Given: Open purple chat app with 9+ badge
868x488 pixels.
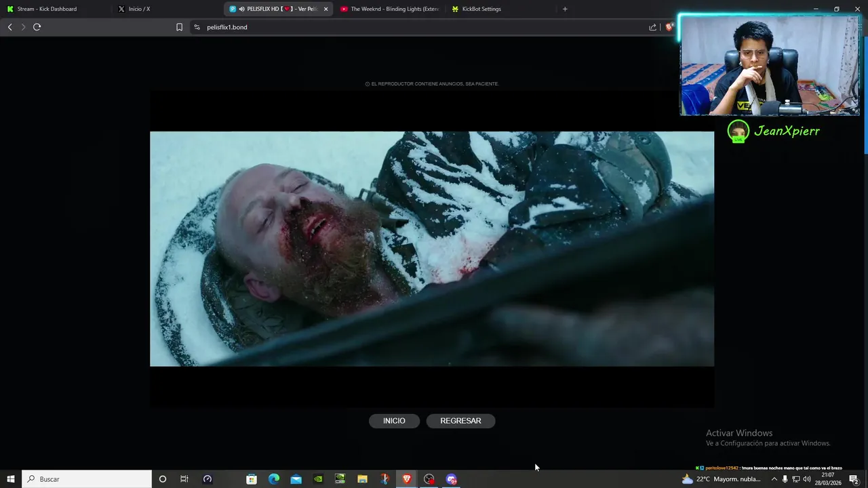Looking at the screenshot, I should tap(452, 479).
